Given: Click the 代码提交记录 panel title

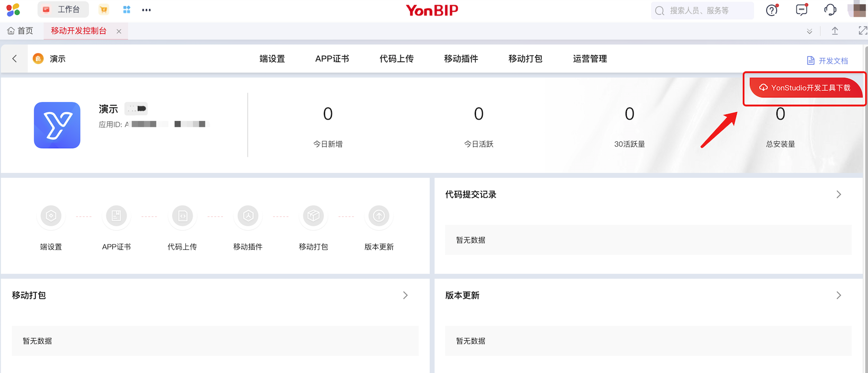Looking at the screenshot, I should (471, 195).
